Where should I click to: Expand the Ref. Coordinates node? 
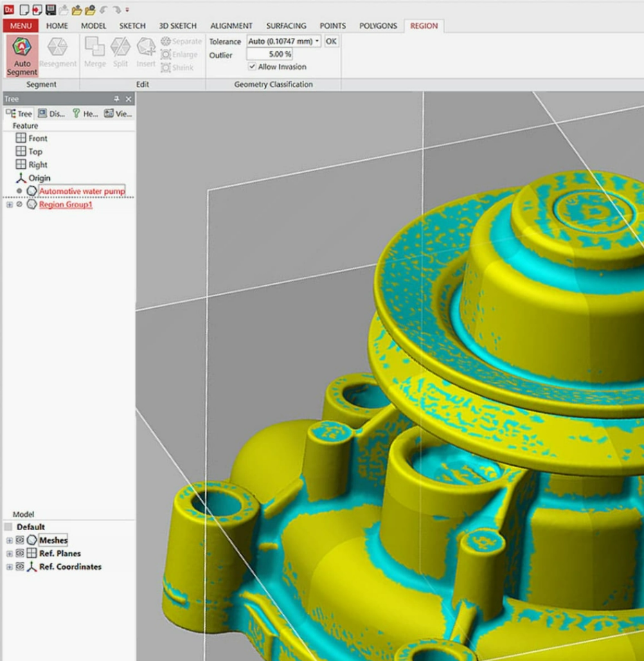[x=9, y=567]
